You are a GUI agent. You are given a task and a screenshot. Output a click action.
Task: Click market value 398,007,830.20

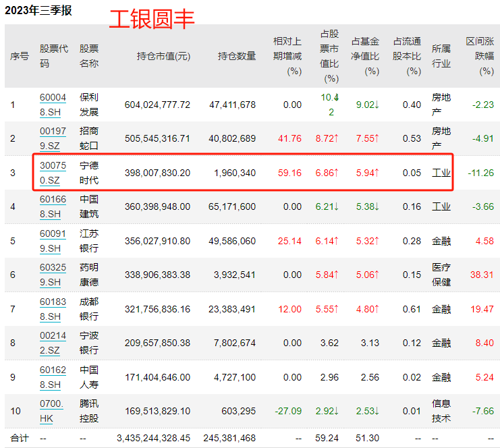(x=157, y=173)
